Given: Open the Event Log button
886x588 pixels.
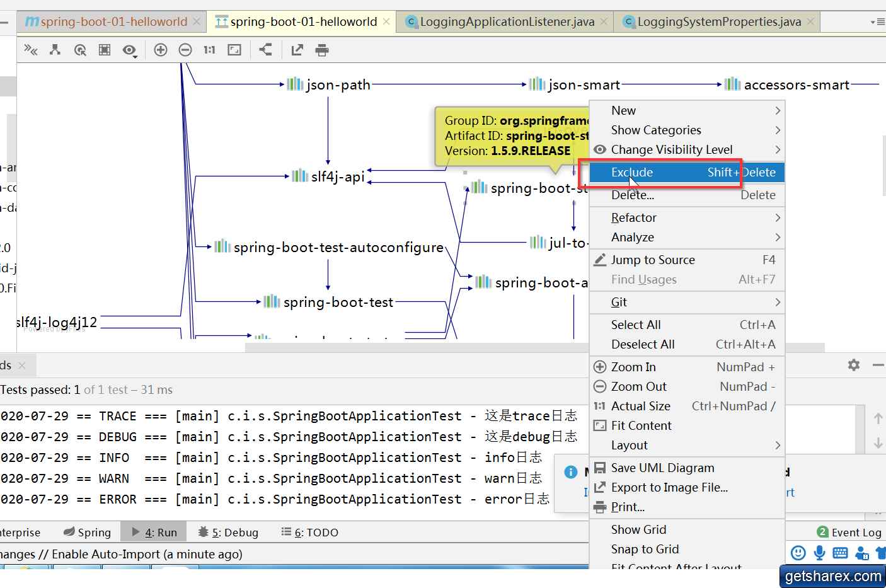Looking at the screenshot, I should (849, 532).
